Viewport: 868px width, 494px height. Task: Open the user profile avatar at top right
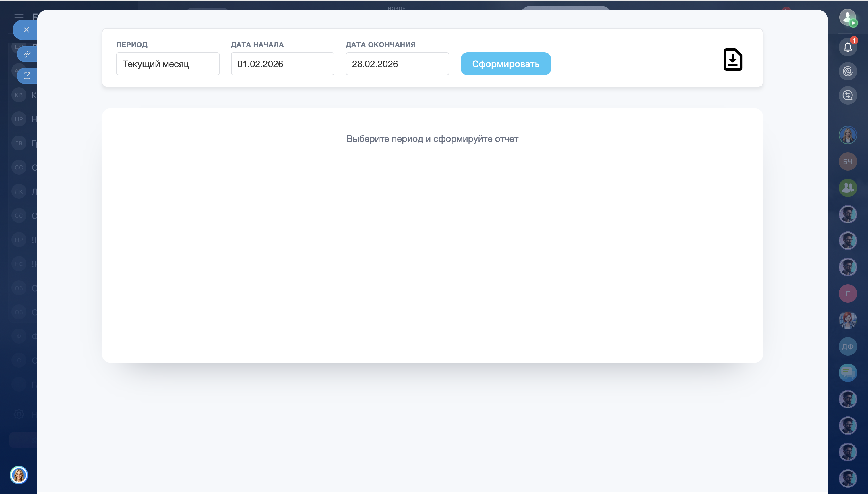point(847,17)
